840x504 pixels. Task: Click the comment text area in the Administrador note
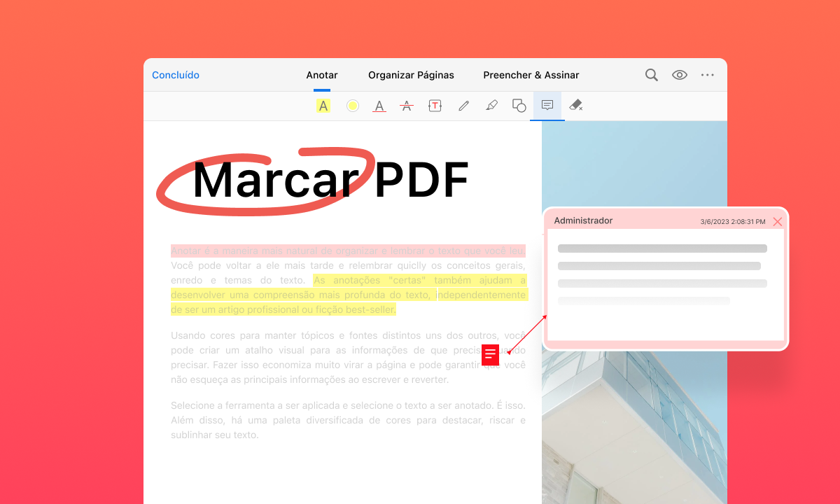click(661, 280)
